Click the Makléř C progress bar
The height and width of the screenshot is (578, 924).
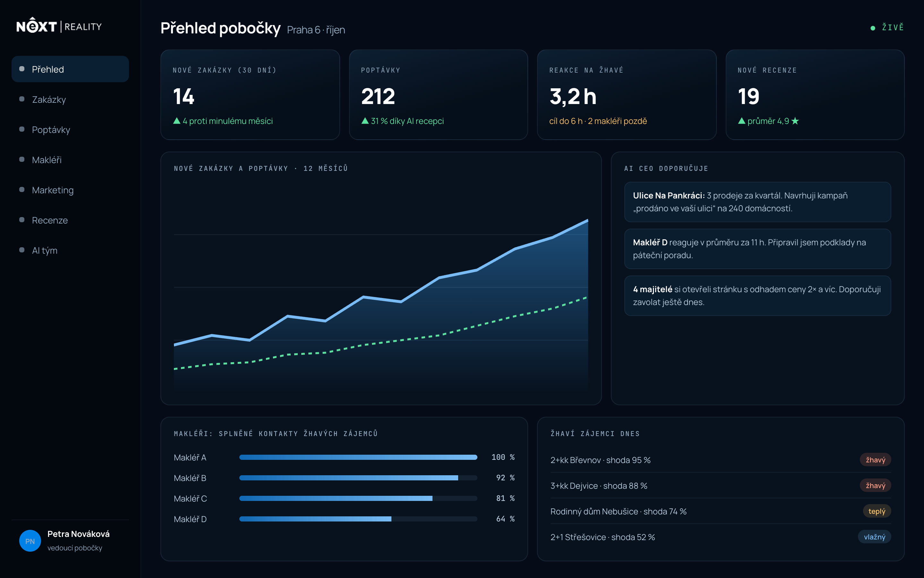pyautogui.click(x=358, y=498)
